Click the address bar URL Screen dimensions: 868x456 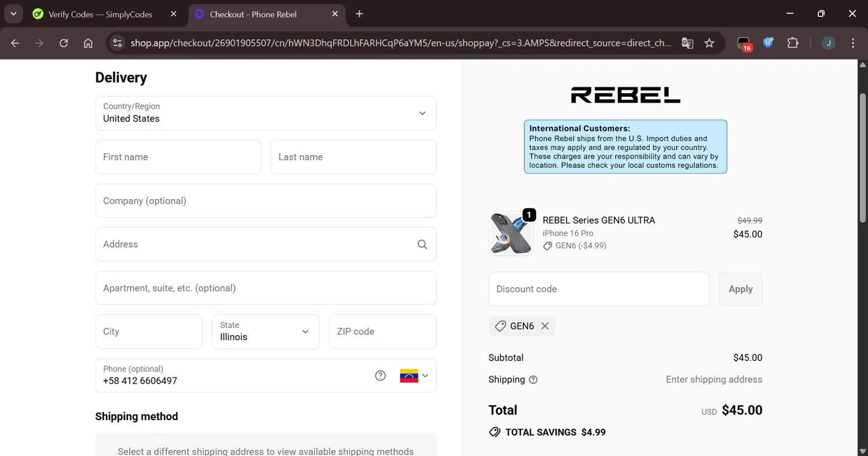[401, 43]
